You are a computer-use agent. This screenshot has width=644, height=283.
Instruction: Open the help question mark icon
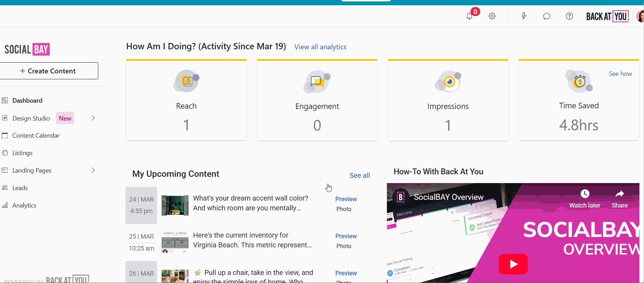569,16
